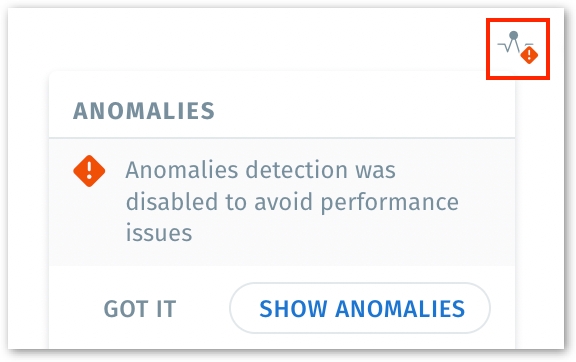Click the orange diamond warning icon in popup

click(x=89, y=171)
